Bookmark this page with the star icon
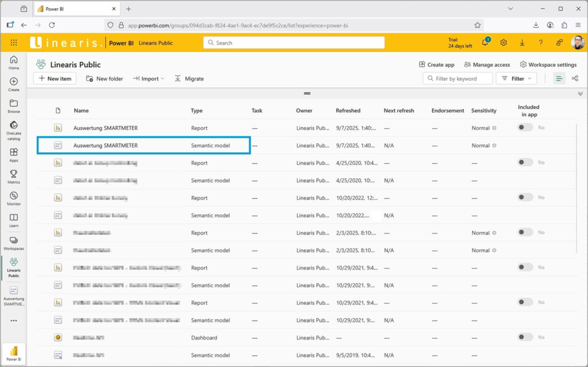 pyautogui.click(x=477, y=25)
